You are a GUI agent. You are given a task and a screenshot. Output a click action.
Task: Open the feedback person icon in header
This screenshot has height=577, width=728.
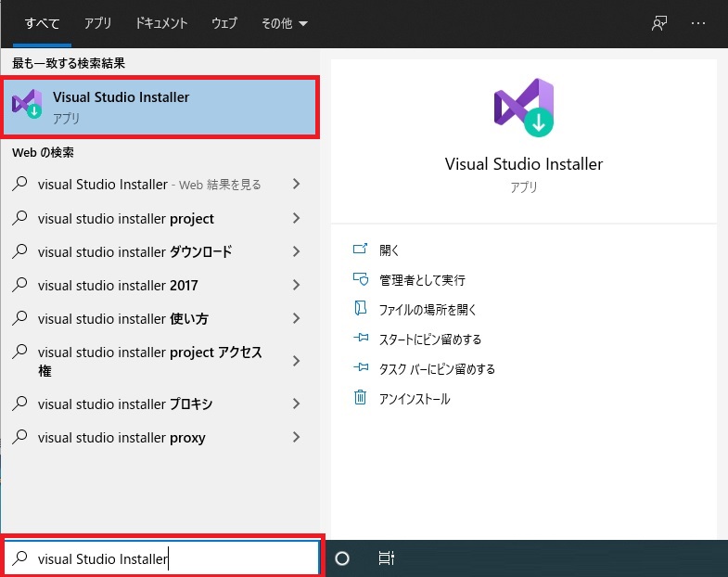(658, 23)
